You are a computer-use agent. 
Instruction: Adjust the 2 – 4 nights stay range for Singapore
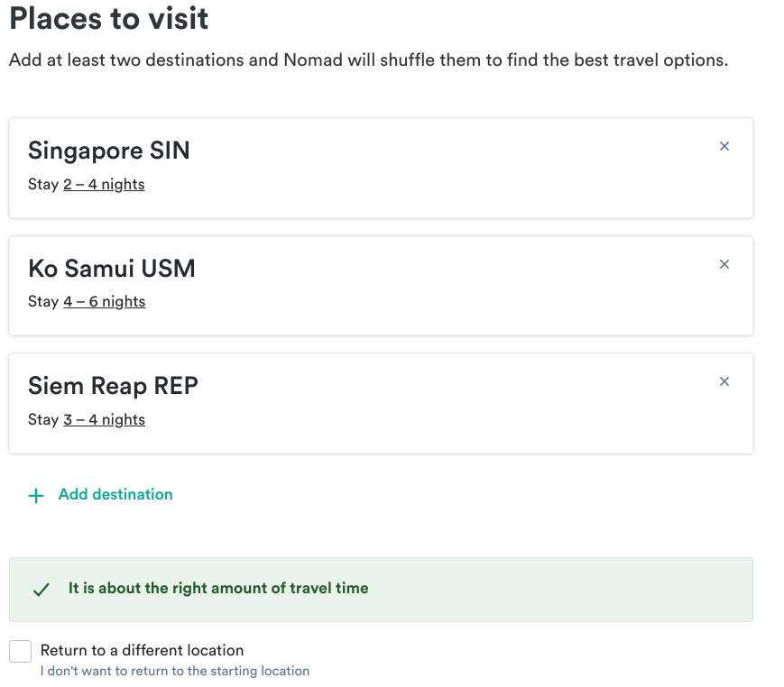coord(104,184)
